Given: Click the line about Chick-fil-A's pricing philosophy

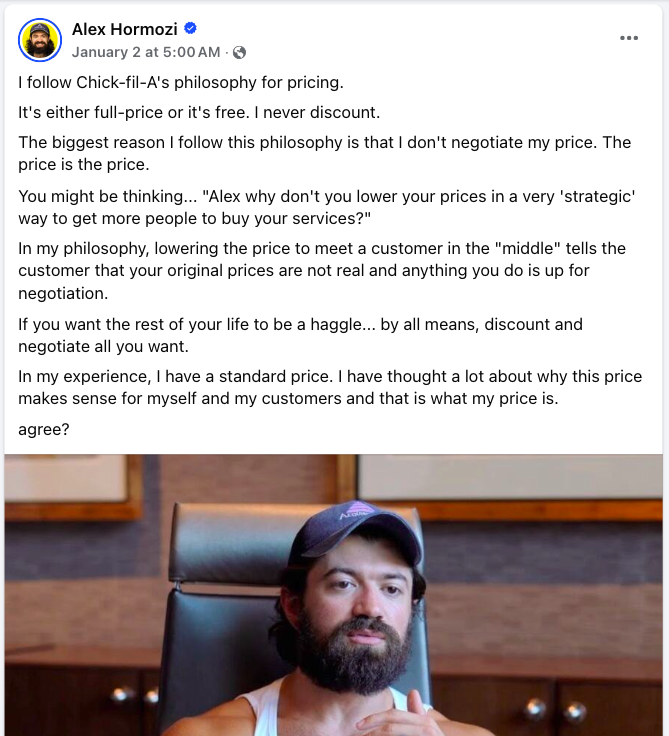Looking at the screenshot, I should [181, 82].
